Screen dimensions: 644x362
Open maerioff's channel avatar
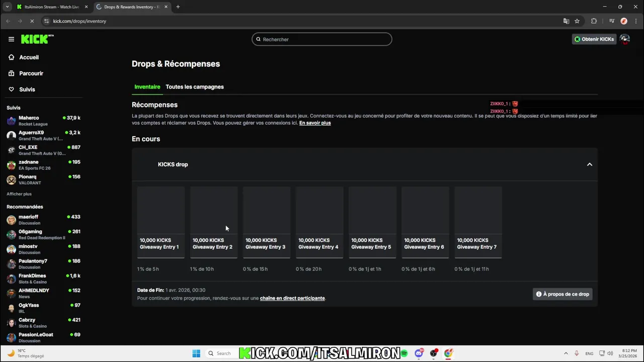tap(11, 220)
